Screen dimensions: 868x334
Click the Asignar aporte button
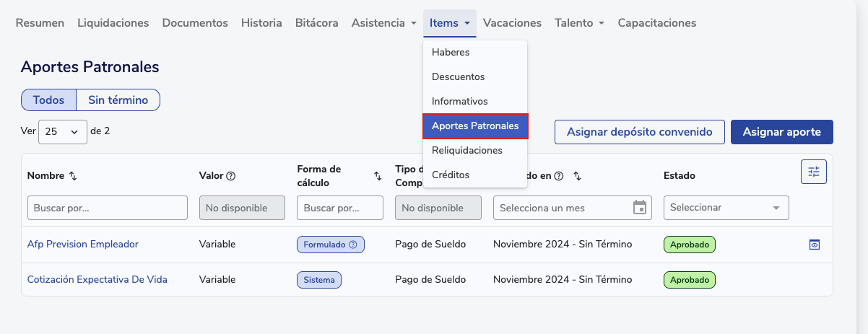pos(781,132)
